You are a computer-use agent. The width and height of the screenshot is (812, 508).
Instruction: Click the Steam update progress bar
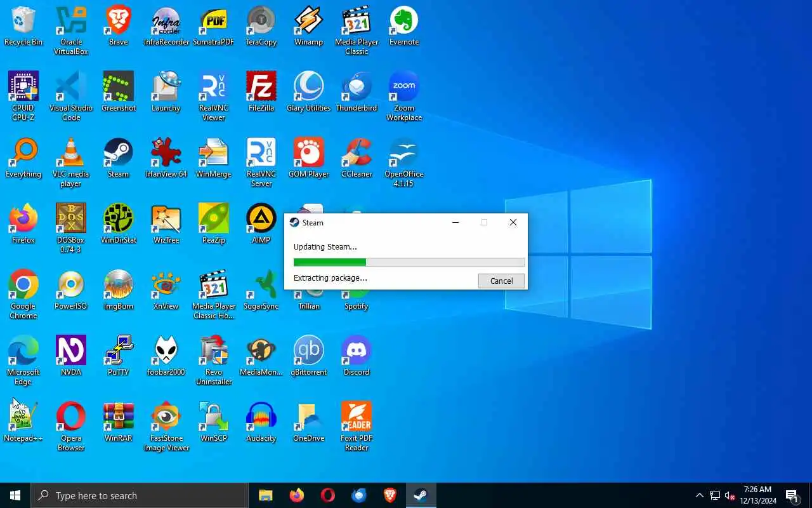[409, 262]
